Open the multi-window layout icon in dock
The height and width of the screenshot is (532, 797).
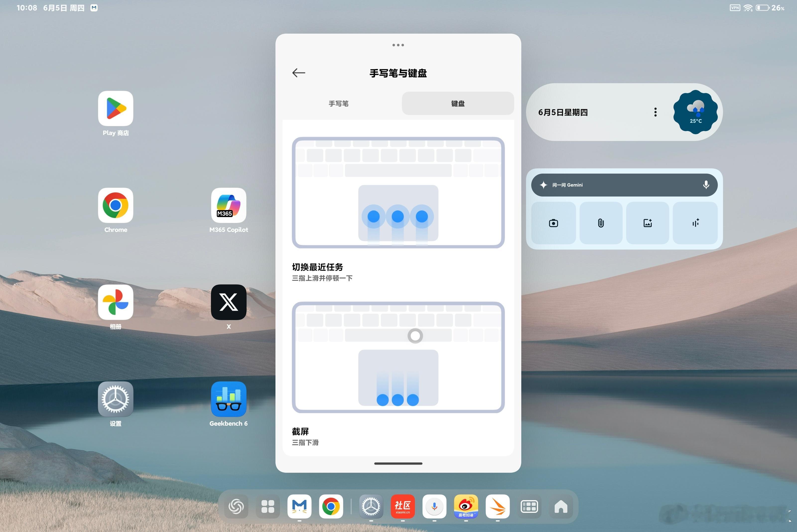point(529,507)
